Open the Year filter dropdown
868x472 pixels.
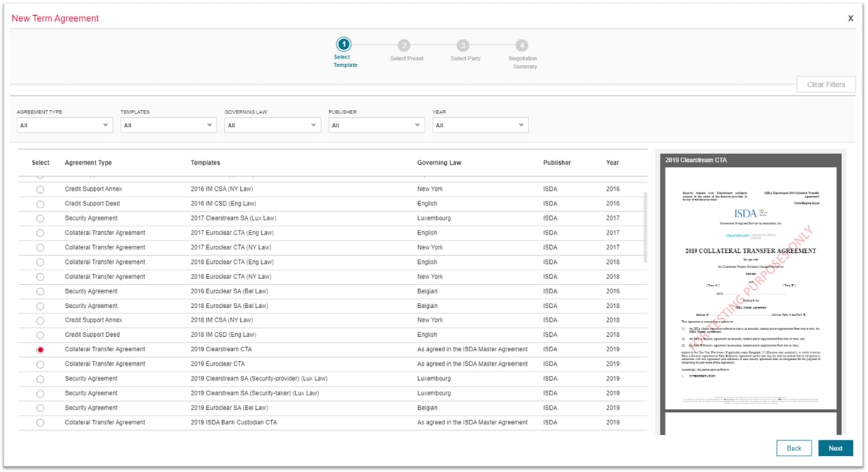point(480,125)
